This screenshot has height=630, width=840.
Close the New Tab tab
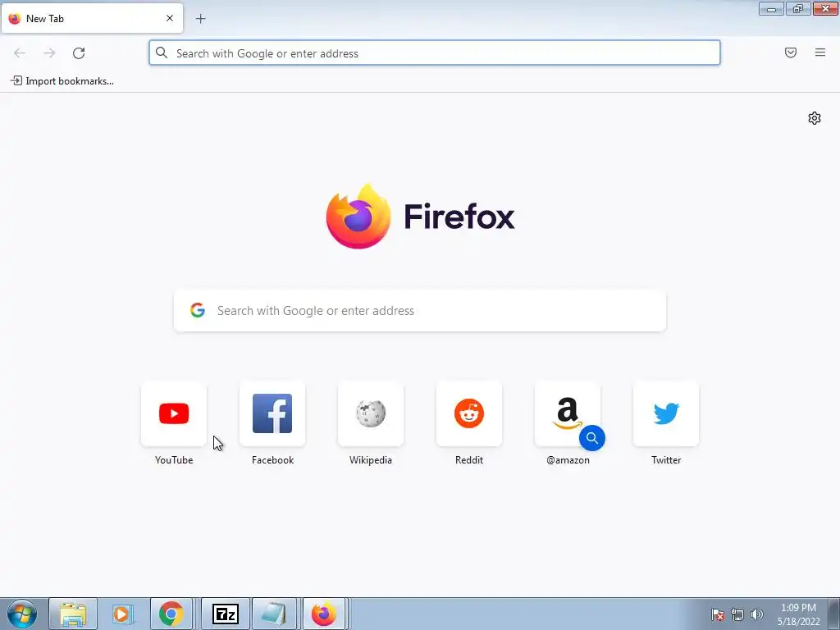[170, 18]
